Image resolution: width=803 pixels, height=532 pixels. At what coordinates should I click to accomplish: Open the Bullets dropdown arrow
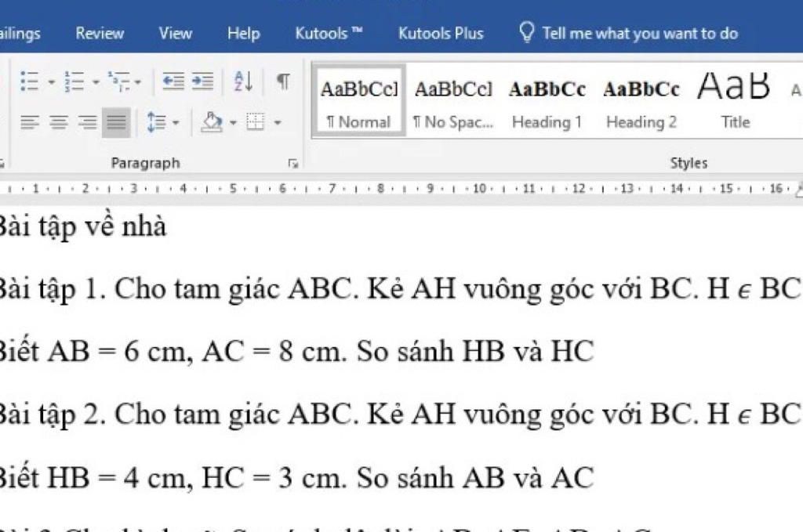pyautogui.click(x=51, y=81)
